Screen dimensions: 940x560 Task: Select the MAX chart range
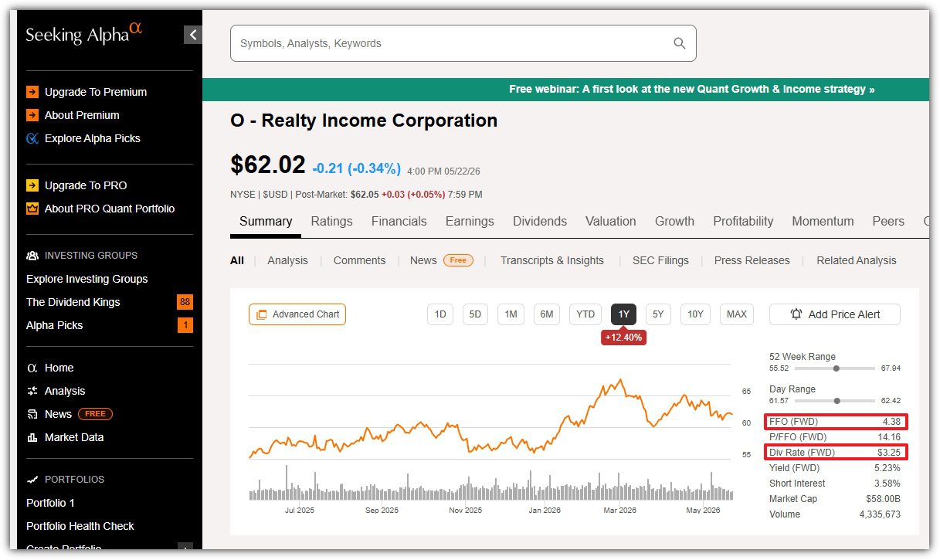737,314
